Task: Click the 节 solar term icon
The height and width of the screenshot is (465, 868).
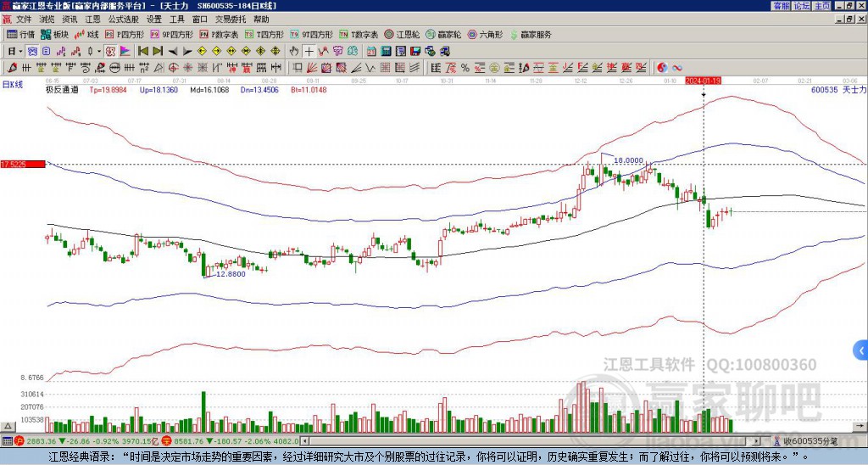Action: point(337,51)
